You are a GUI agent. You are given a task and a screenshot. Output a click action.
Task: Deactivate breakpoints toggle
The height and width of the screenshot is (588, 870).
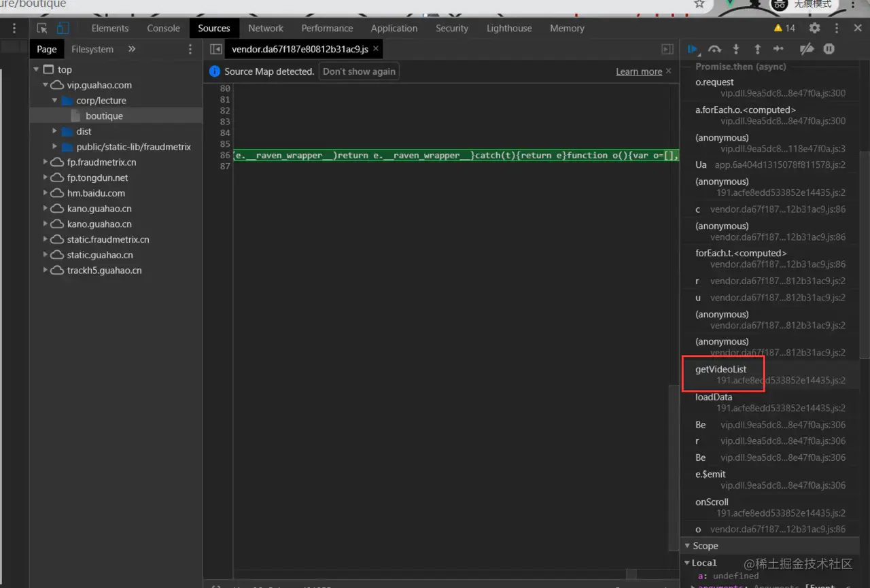coord(806,49)
